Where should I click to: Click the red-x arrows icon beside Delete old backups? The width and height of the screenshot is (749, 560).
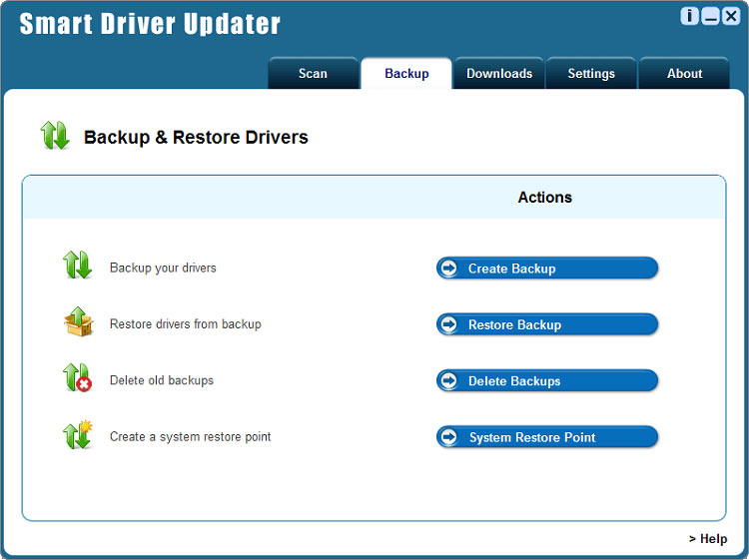[x=77, y=377]
